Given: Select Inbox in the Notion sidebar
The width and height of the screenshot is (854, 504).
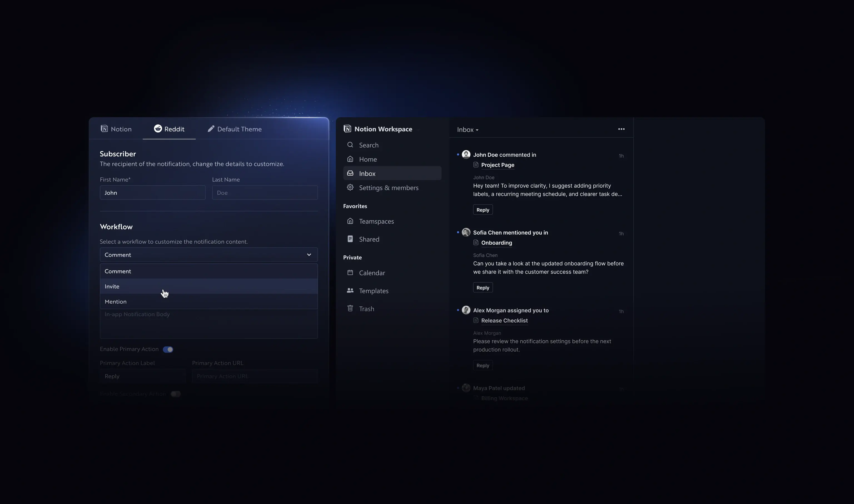Looking at the screenshot, I should pyautogui.click(x=392, y=173).
